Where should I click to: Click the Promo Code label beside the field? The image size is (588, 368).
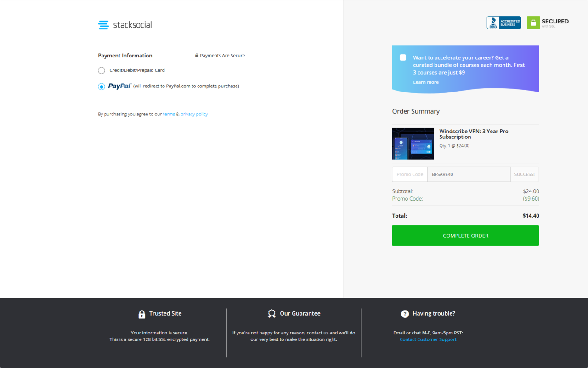point(410,174)
